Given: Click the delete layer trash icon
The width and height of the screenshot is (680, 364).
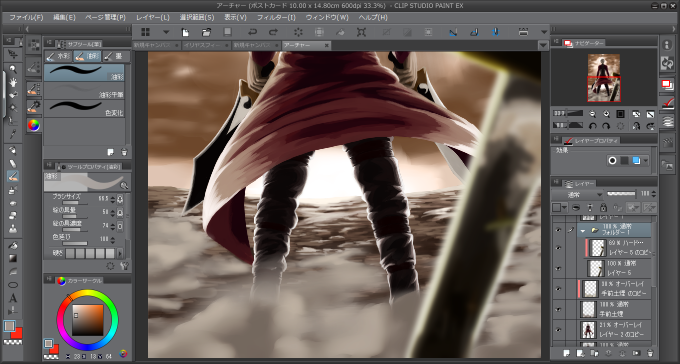Looking at the screenshot, I should 650,353.
